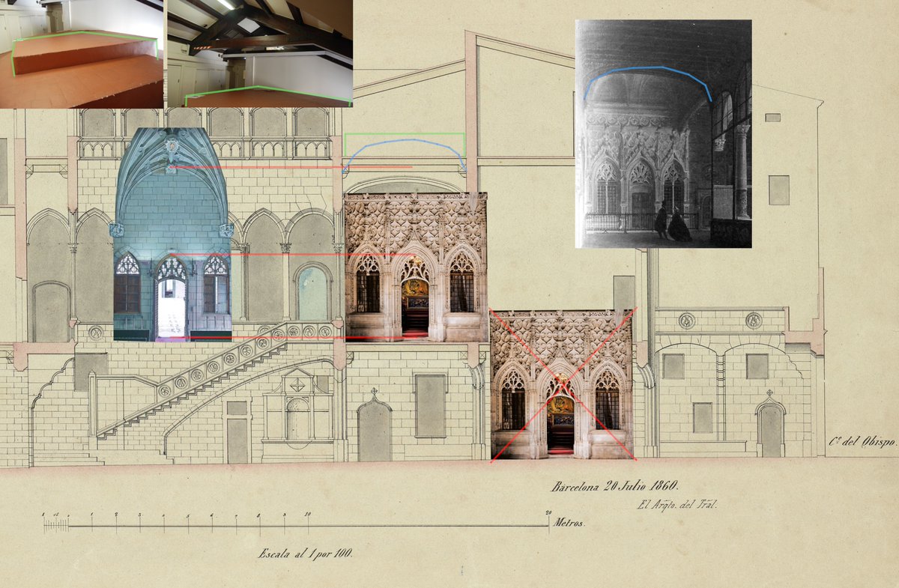
Task: Click the text 'Barcelona 20 Julio 1860.'
Action: pyautogui.click(x=615, y=486)
